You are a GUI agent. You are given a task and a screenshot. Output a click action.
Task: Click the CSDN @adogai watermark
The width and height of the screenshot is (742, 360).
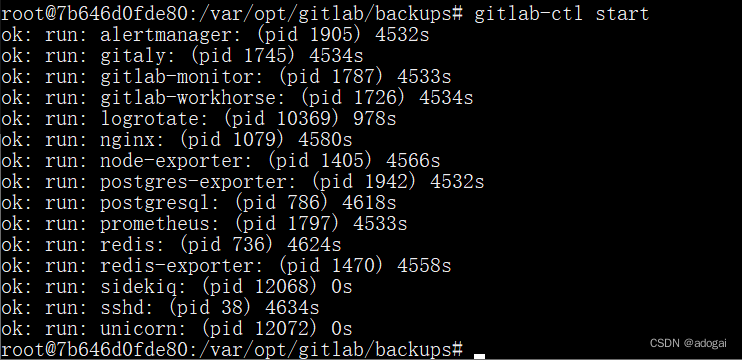tap(688, 344)
